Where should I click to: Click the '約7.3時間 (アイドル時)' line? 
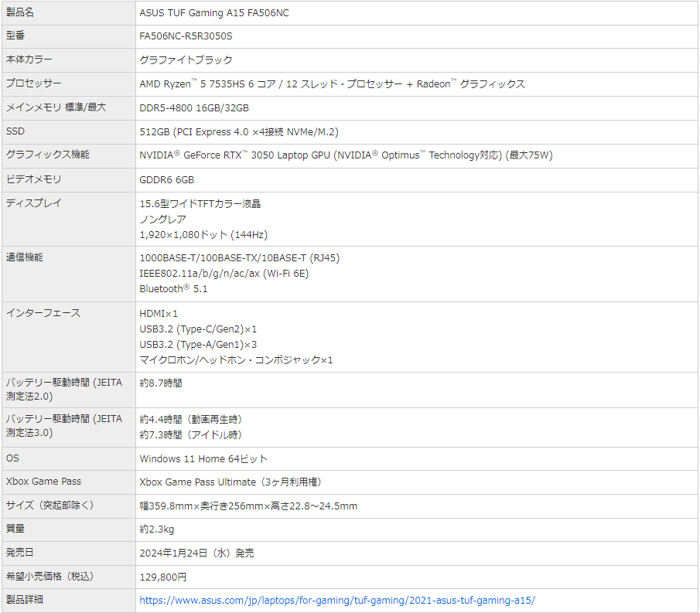(x=190, y=435)
